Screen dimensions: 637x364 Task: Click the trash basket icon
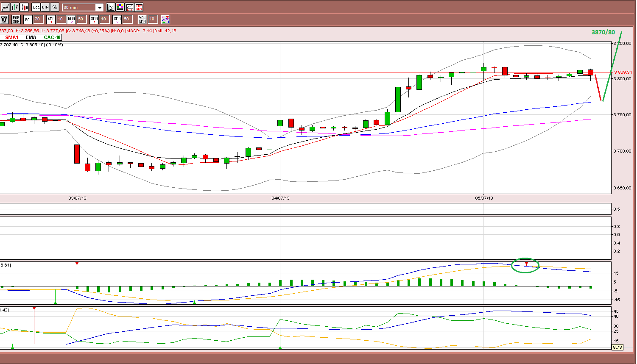pos(5,19)
